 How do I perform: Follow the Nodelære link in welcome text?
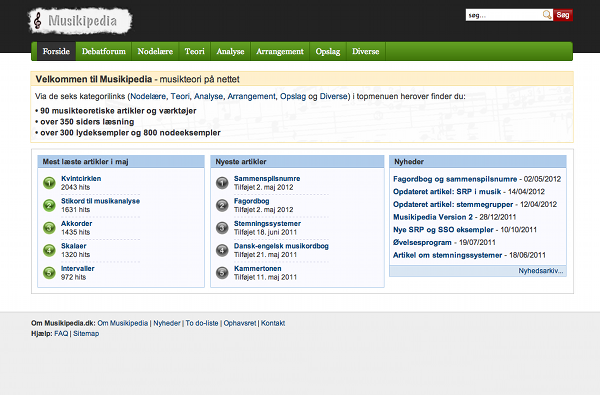pyautogui.click(x=148, y=96)
